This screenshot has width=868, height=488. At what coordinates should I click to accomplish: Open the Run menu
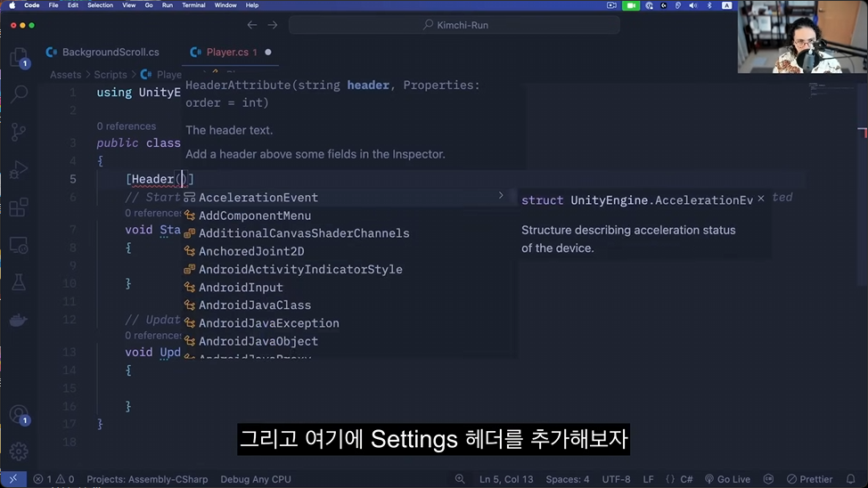click(168, 5)
